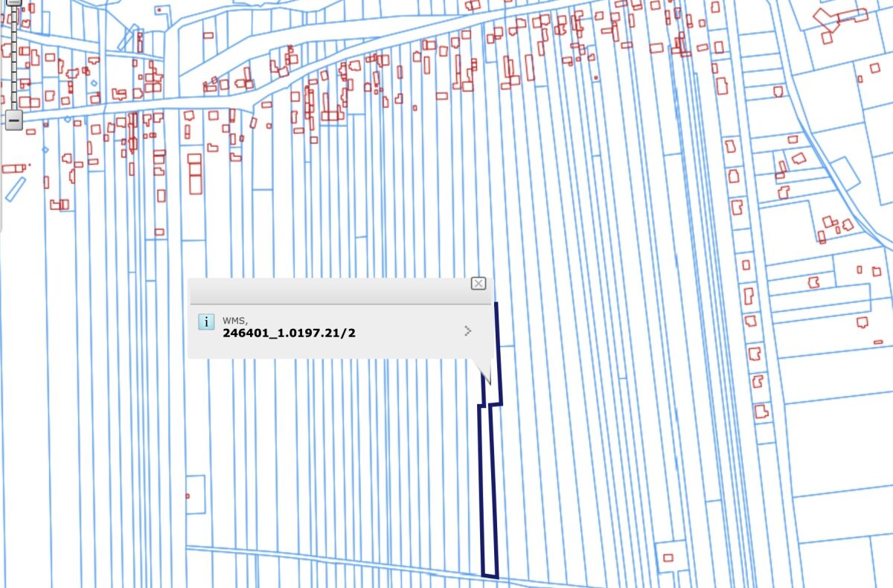The image size is (893, 588).
Task: Expand parcel details with the right chevron
Action: pyautogui.click(x=467, y=331)
